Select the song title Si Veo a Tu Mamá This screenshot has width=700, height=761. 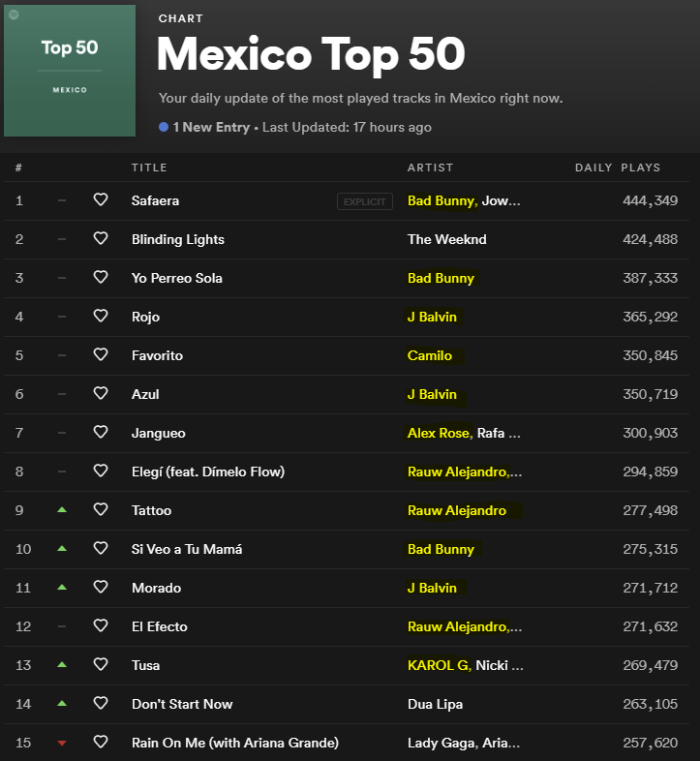[187, 549]
